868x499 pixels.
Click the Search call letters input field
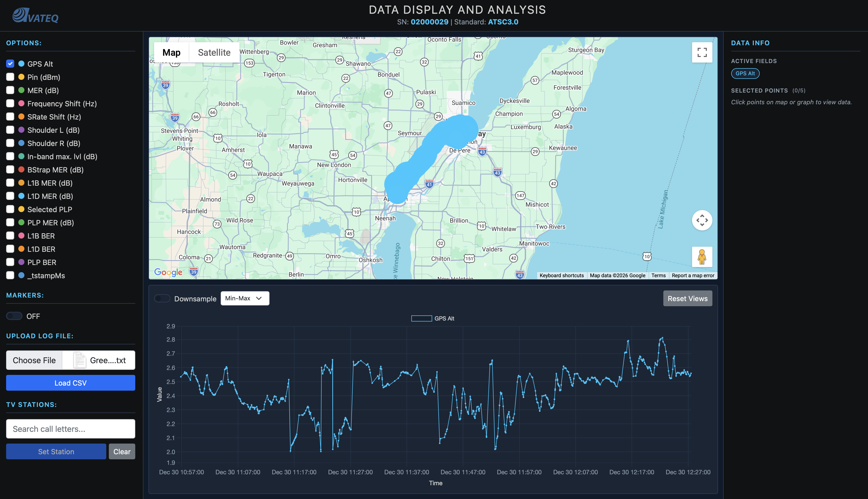point(70,429)
